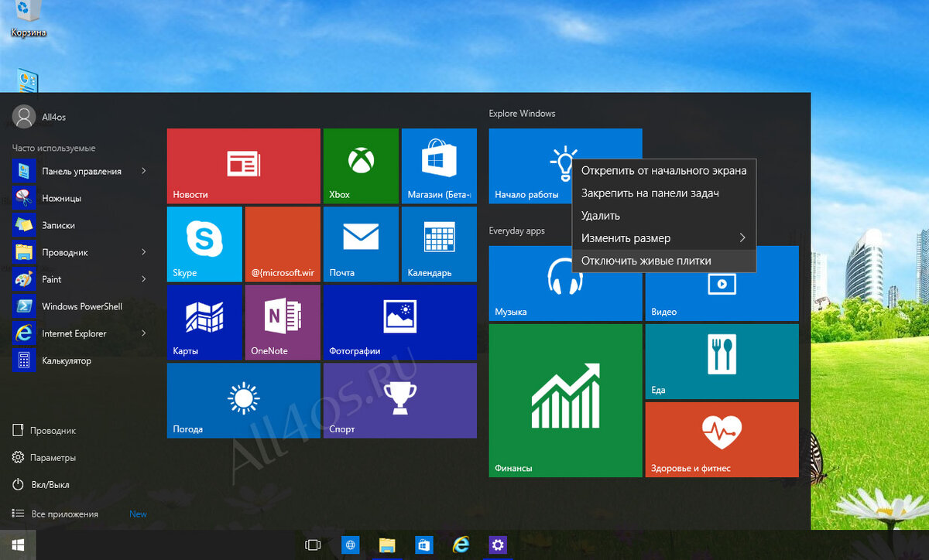
Task: Launch the Xbox tile
Action: [361, 166]
